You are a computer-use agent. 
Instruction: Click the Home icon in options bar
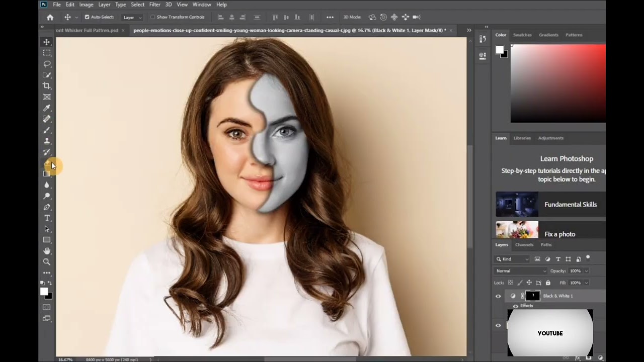click(x=50, y=17)
